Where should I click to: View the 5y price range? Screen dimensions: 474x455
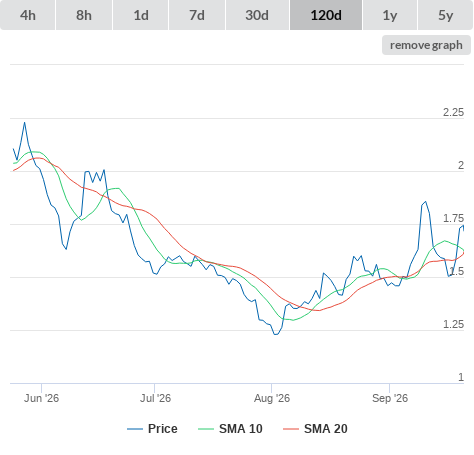click(445, 15)
